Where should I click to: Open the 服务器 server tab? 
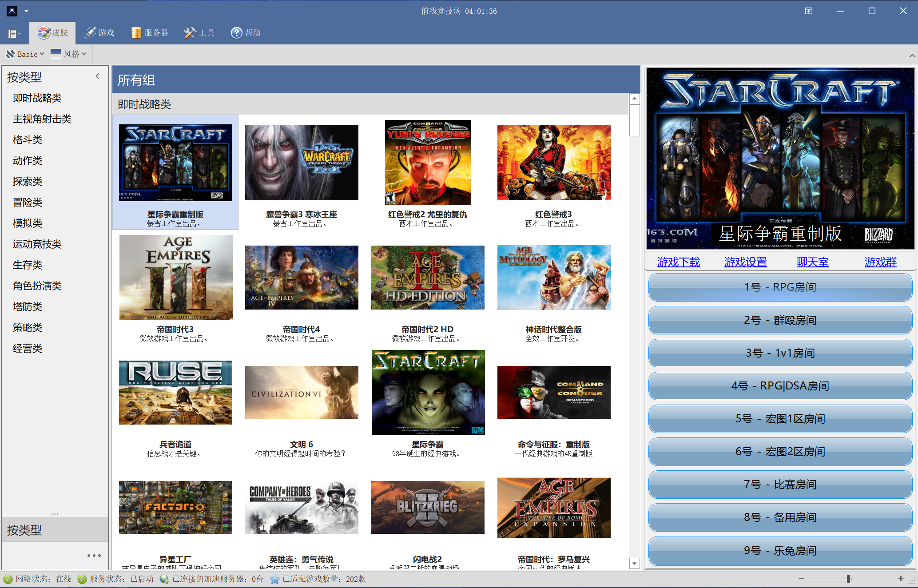[150, 33]
